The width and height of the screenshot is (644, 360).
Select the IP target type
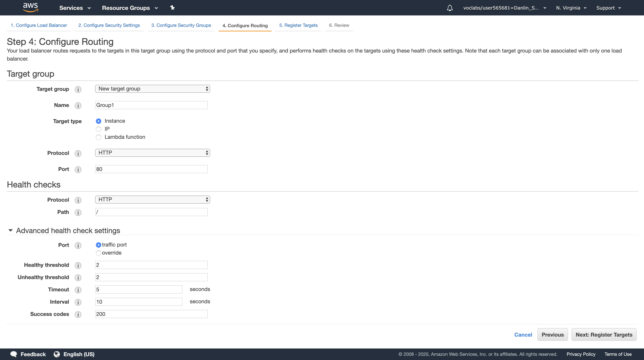tap(99, 129)
